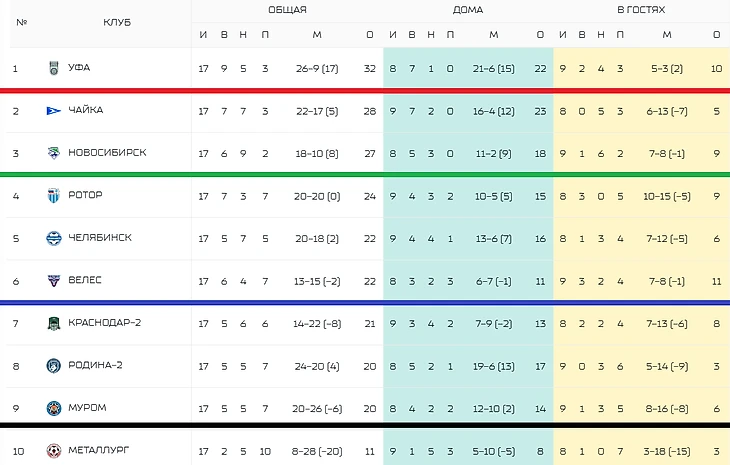The image size is (730, 465).
Task: Click the Krasnodar-2 club logo icon
Action: coord(54,324)
